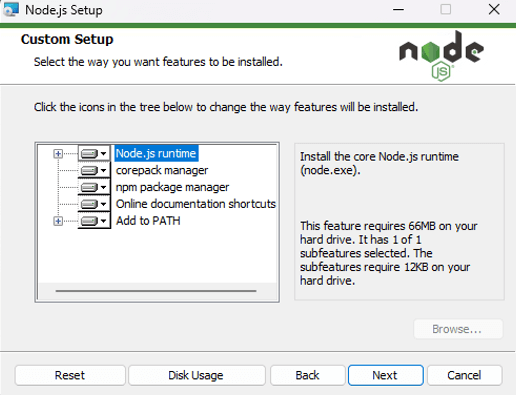The image size is (516, 396).
Task: Open the Node.js runtime feature install-mode dropdown
Action: [94, 154]
